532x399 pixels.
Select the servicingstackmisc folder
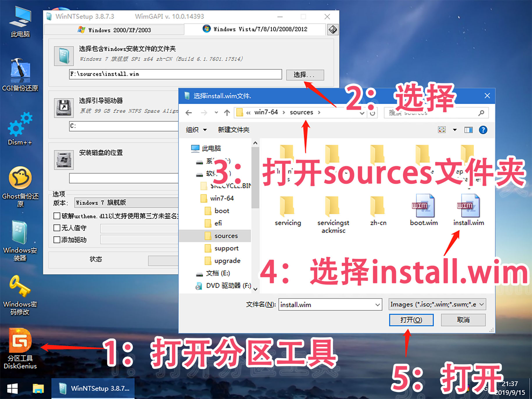(x=333, y=215)
